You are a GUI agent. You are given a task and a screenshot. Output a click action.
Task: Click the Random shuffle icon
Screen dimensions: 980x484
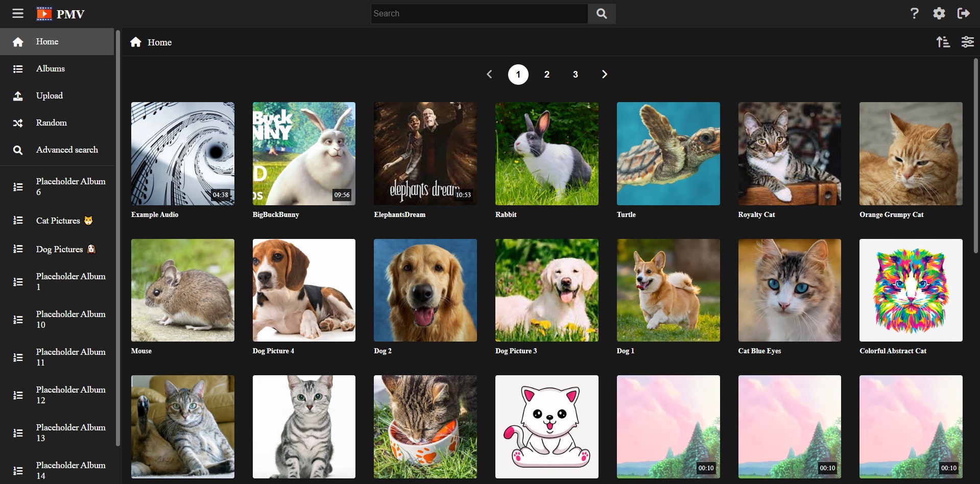[x=18, y=123]
